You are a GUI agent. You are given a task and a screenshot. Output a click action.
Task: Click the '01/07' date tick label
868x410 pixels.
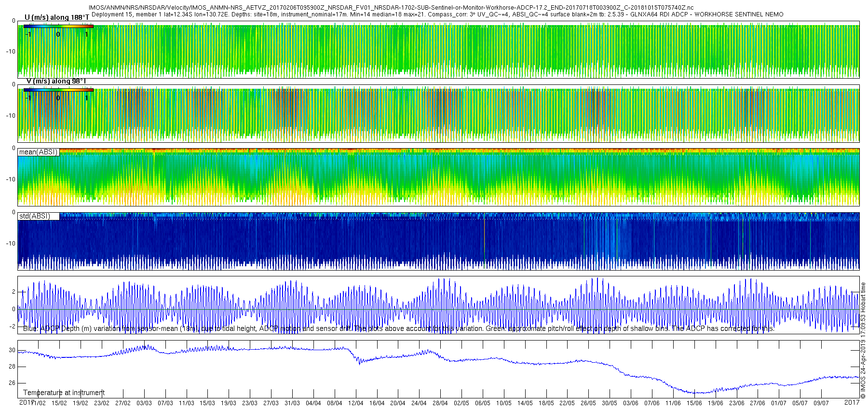(779, 403)
